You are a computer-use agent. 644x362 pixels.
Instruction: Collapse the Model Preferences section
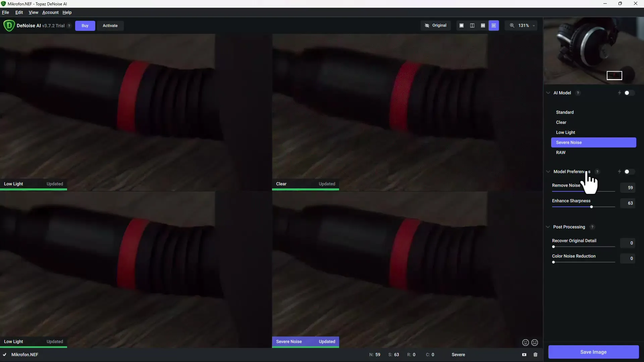pyautogui.click(x=548, y=172)
